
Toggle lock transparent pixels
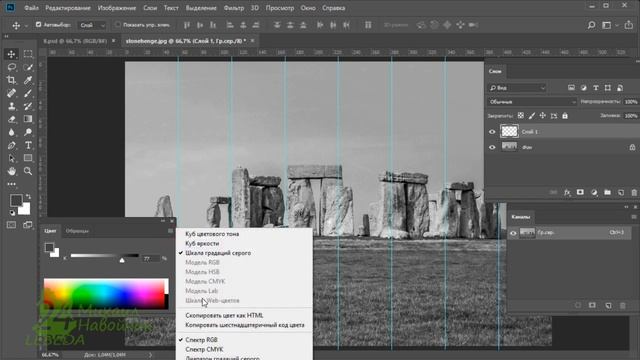tap(520, 116)
